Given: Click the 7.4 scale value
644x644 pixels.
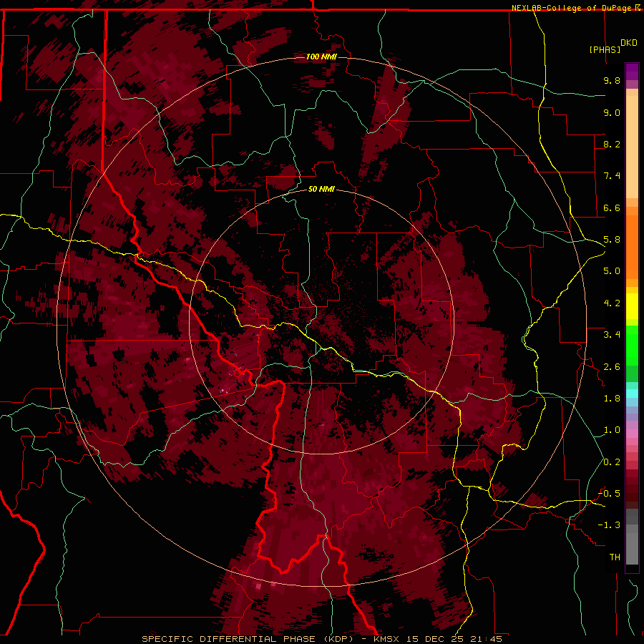Looking at the screenshot, I should 612,176.
